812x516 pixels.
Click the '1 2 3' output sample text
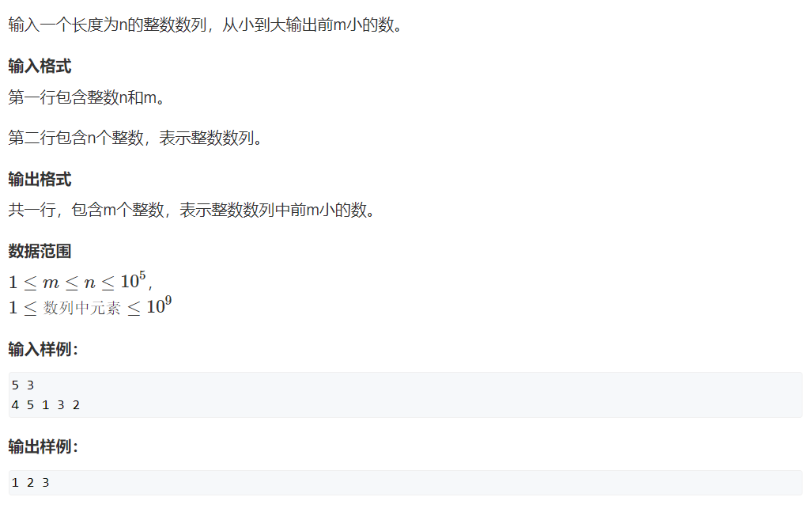pyautogui.click(x=31, y=483)
